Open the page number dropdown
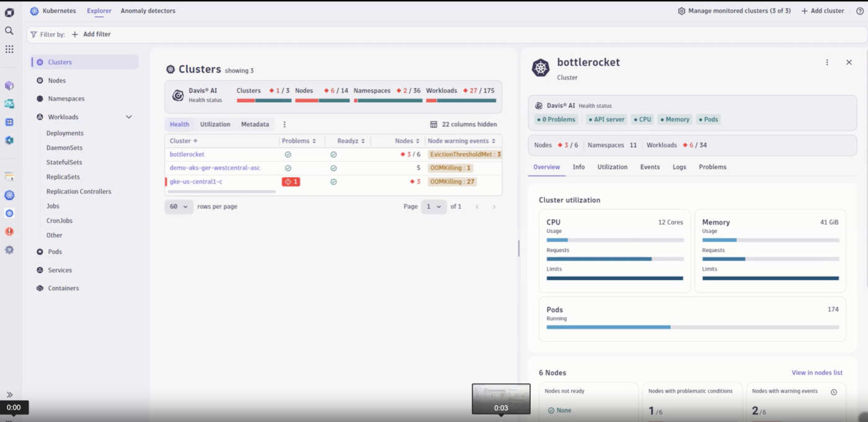Image resolution: width=868 pixels, height=422 pixels. tap(433, 206)
